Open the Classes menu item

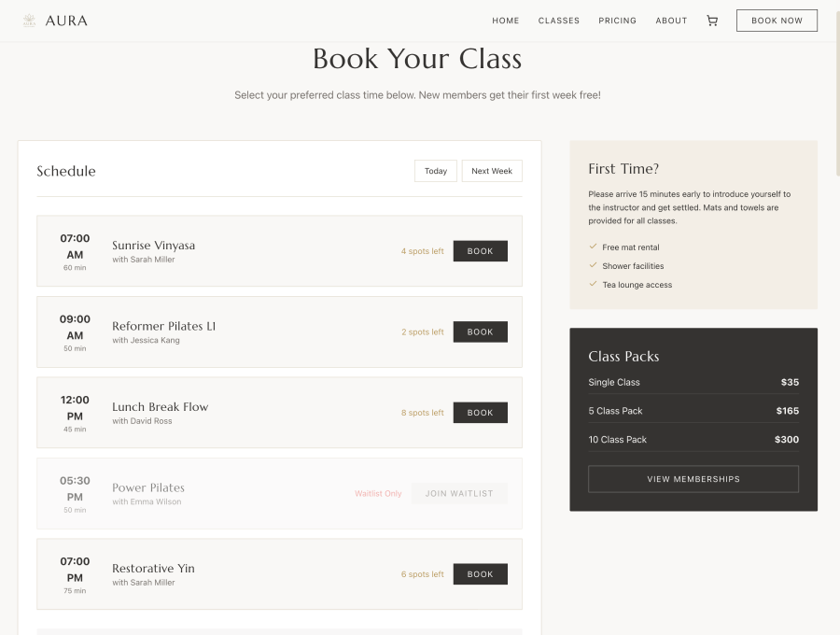coord(558,21)
